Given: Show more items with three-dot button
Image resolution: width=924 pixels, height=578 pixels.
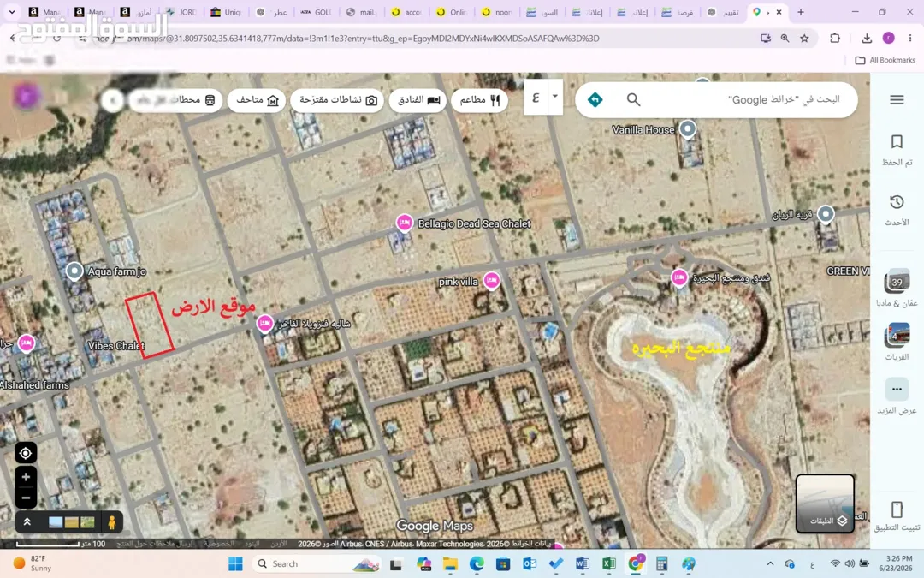Looking at the screenshot, I should coord(897,390).
